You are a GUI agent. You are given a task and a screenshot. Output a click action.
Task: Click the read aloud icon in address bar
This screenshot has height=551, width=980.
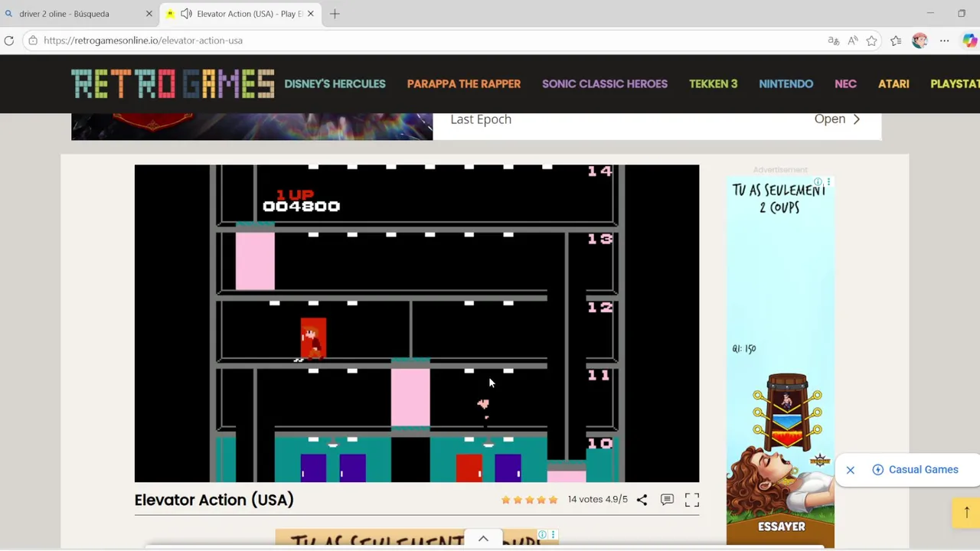[852, 41]
